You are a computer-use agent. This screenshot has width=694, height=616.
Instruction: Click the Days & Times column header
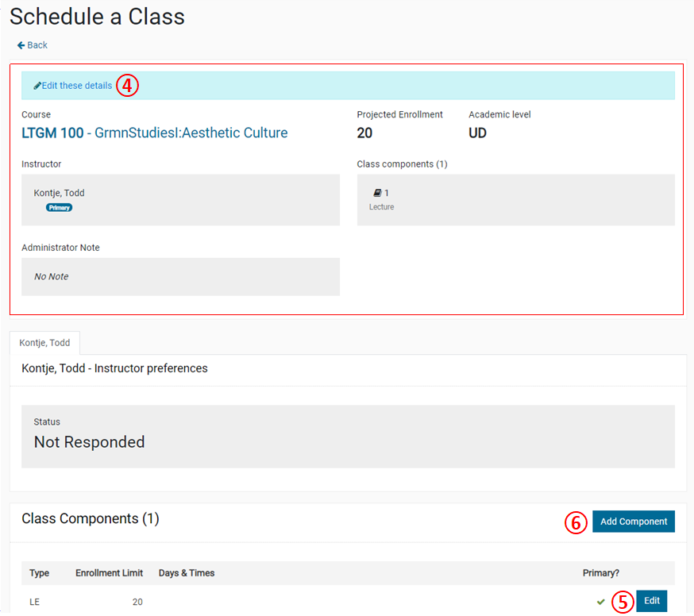186,572
